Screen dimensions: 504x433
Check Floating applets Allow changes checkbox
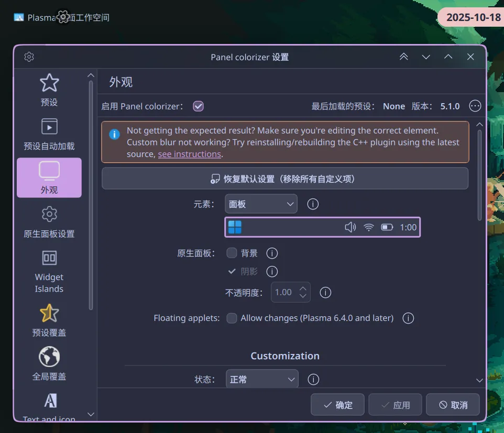(232, 318)
